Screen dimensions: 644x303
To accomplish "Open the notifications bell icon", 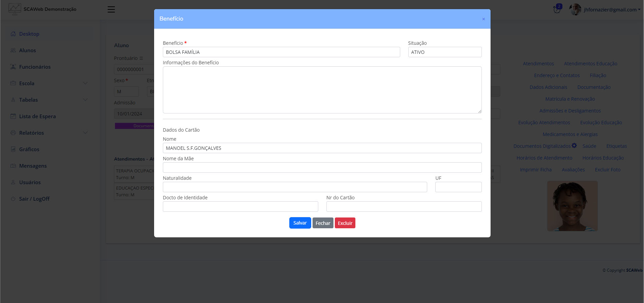I will 557,9.
